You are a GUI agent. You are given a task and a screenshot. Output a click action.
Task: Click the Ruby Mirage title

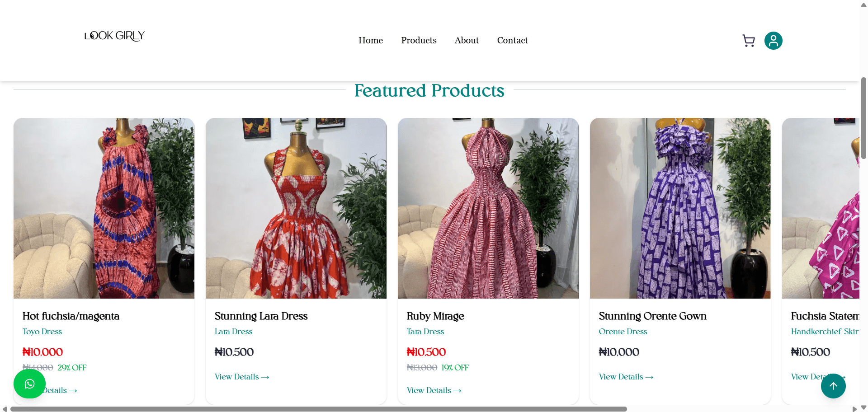point(435,316)
